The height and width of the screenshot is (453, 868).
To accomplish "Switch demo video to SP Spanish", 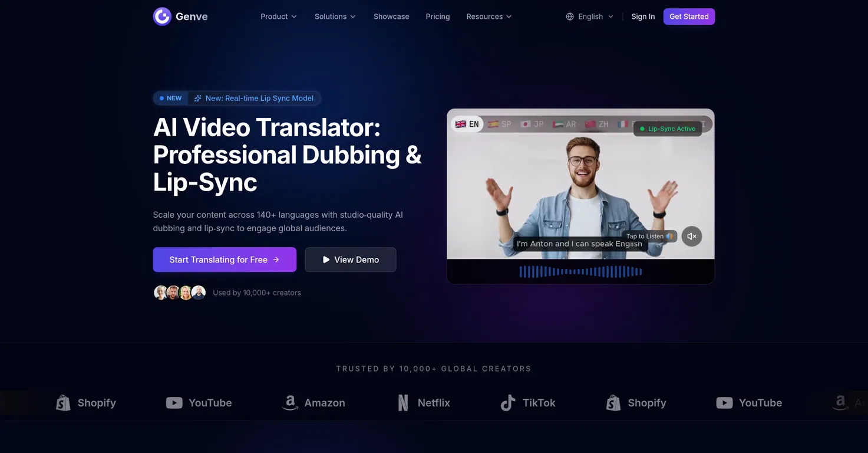I will (x=500, y=124).
